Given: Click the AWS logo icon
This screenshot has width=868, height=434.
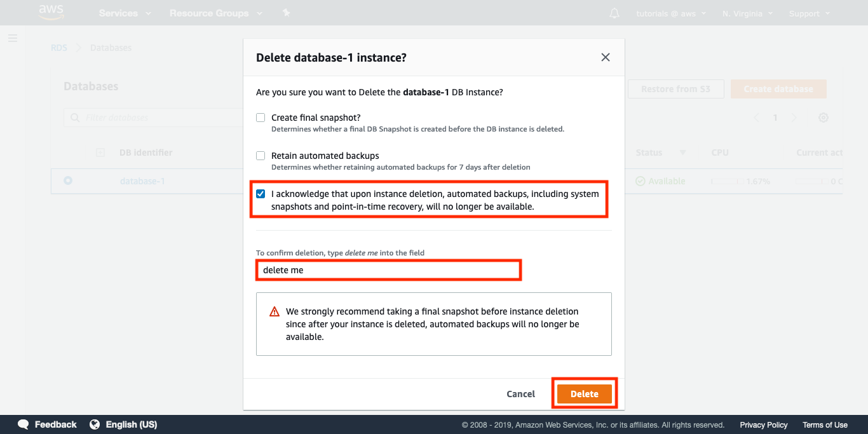Looking at the screenshot, I should click(50, 11).
